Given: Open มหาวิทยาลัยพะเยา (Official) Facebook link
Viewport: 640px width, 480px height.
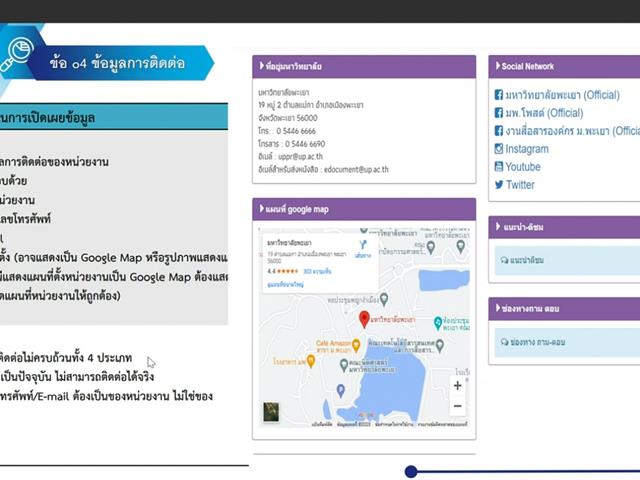Looking at the screenshot, I should pos(562,95).
